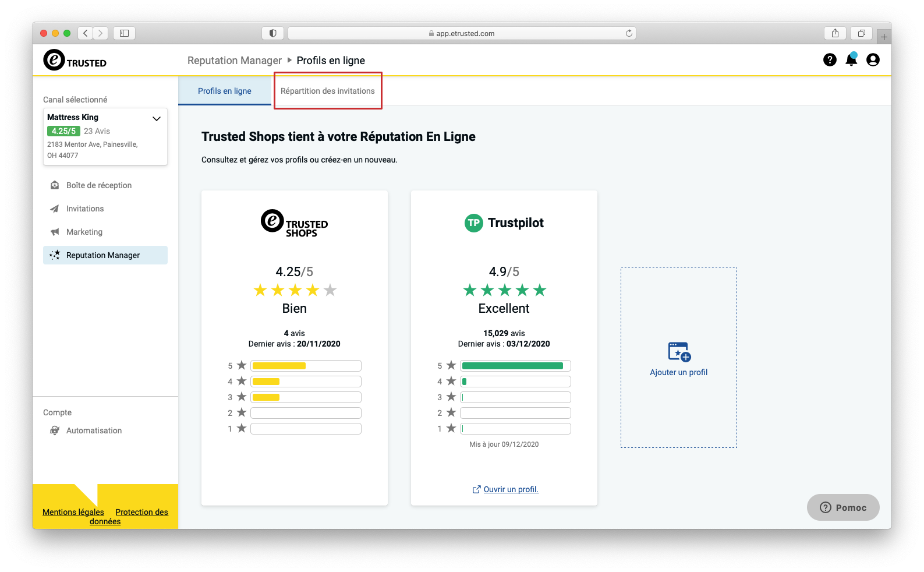Image resolution: width=924 pixels, height=572 pixels.
Task: Click '15,029 avis' count text
Action: [504, 333]
